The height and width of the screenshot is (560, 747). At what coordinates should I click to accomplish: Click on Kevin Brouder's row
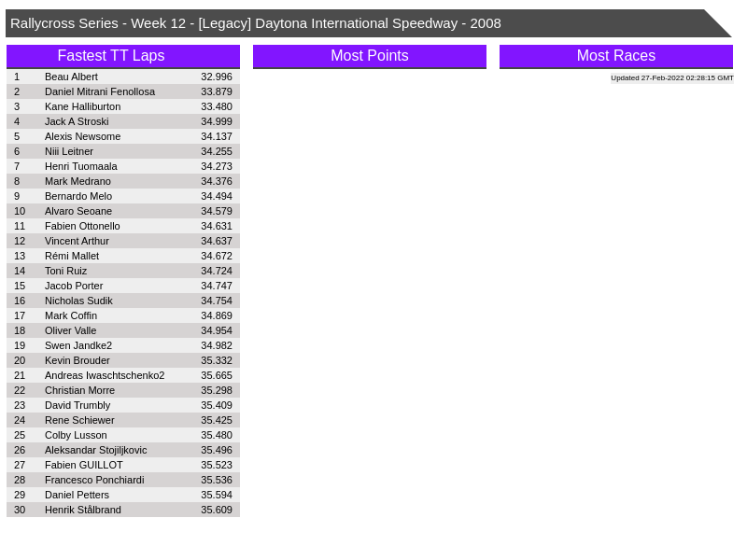[78, 360]
